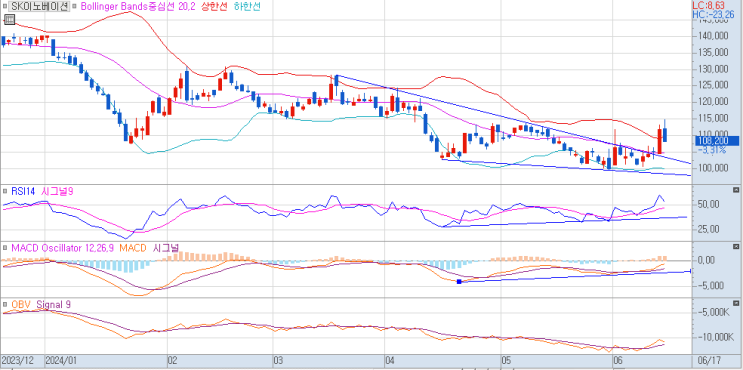
Task: Click the 115,000 price axis label
Action: (714, 118)
